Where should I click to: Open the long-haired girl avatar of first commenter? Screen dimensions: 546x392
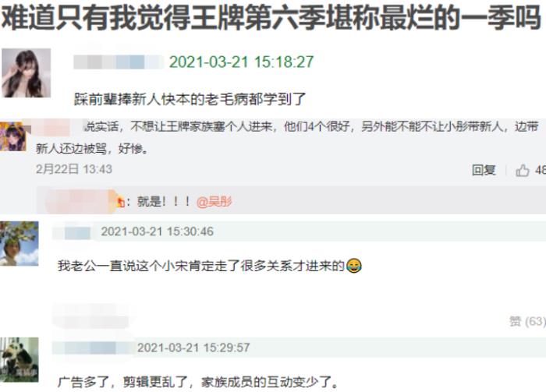pos(26,72)
